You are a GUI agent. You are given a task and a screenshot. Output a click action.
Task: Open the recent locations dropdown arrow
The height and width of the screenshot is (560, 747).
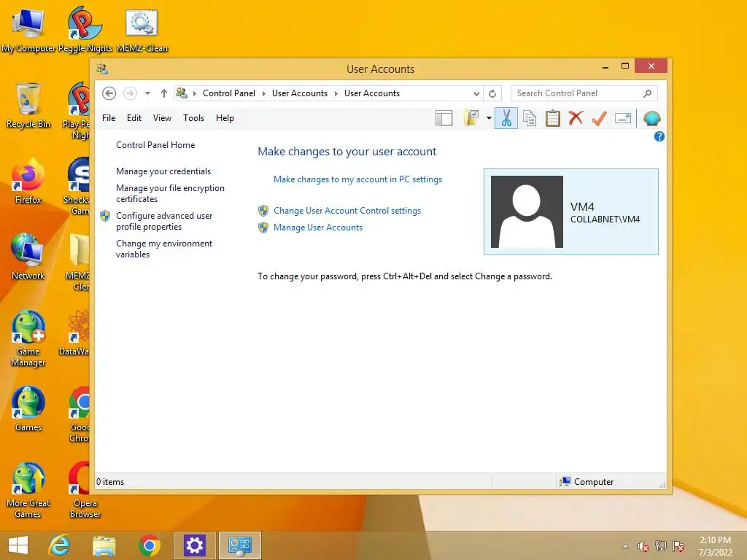pyautogui.click(x=147, y=93)
